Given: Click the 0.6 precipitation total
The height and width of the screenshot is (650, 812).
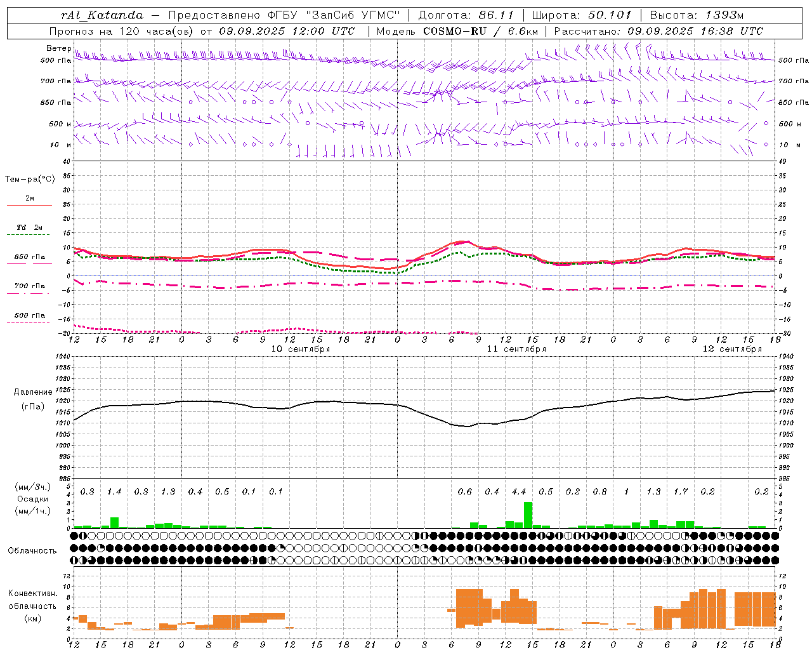Looking at the screenshot, I should [x=465, y=491].
